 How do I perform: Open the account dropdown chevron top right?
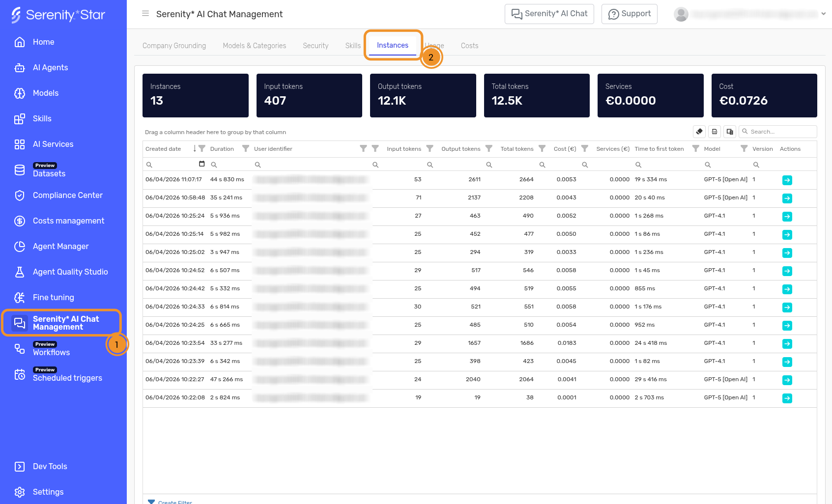click(824, 14)
